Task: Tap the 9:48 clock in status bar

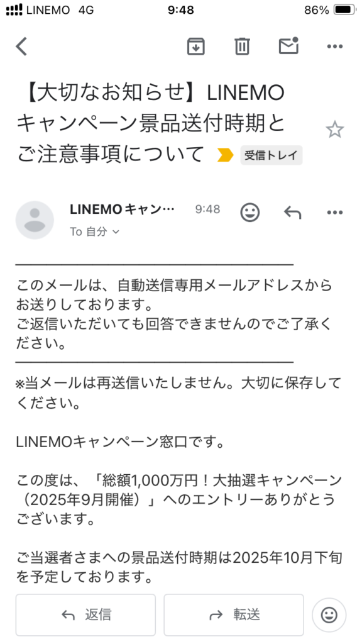Action: tap(180, 10)
